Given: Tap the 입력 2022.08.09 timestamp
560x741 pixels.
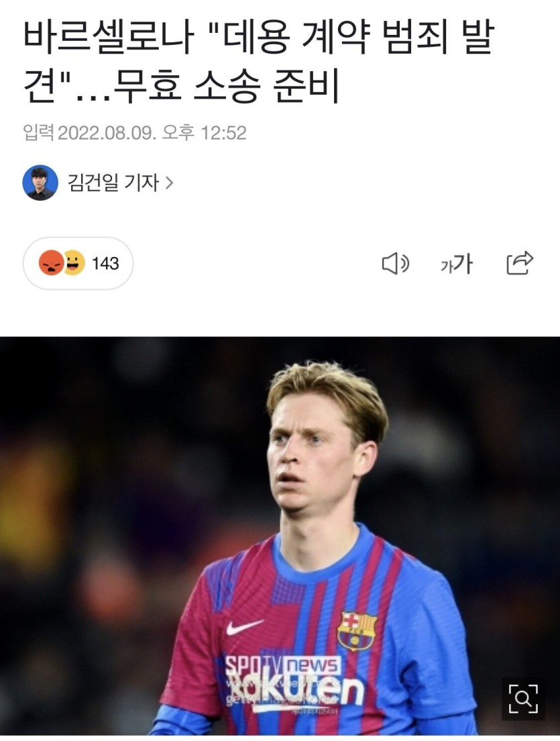Looking at the screenshot, I should pos(135,133).
